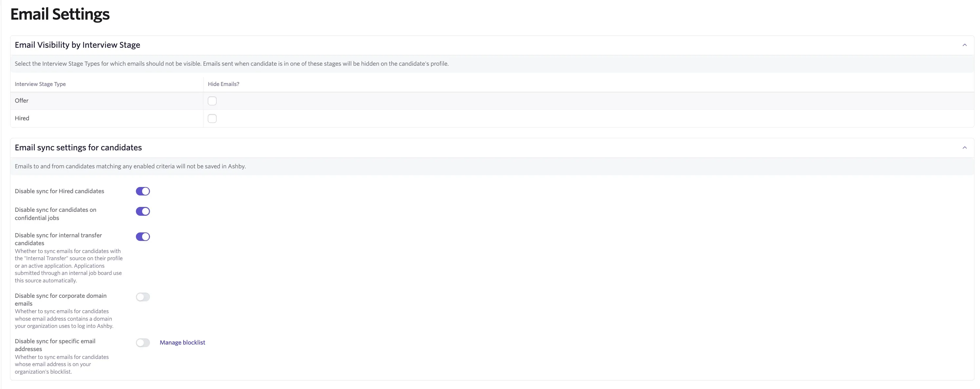Collapse the Email sync settings for candidates section
This screenshot has width=980, height=389.
pos(964,148)
